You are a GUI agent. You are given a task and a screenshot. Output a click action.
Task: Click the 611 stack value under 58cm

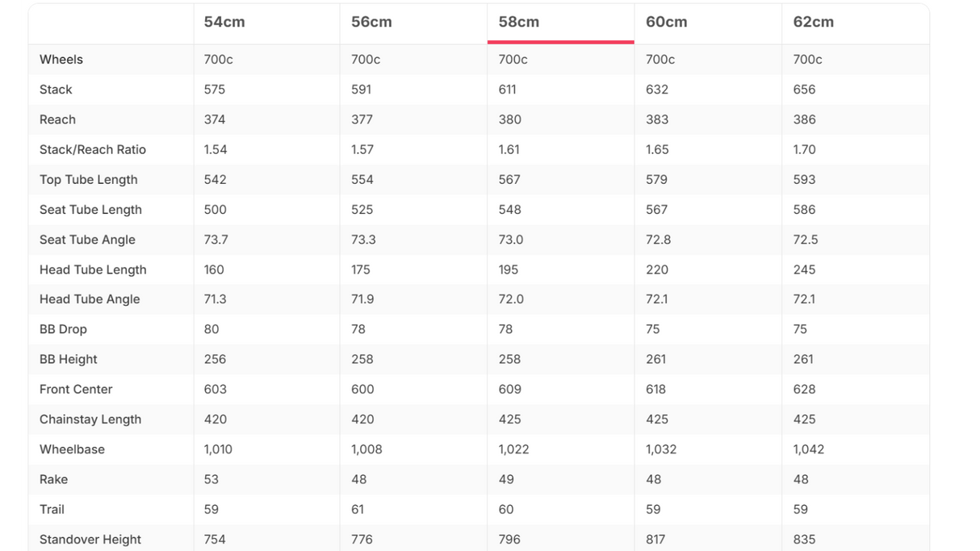pos(507,90)
